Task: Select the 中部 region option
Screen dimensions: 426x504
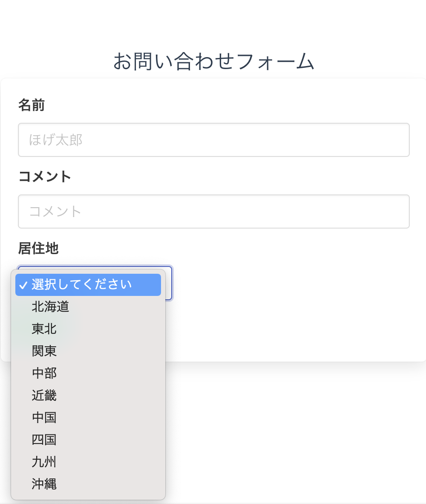Action: click(x=44, y=373)
